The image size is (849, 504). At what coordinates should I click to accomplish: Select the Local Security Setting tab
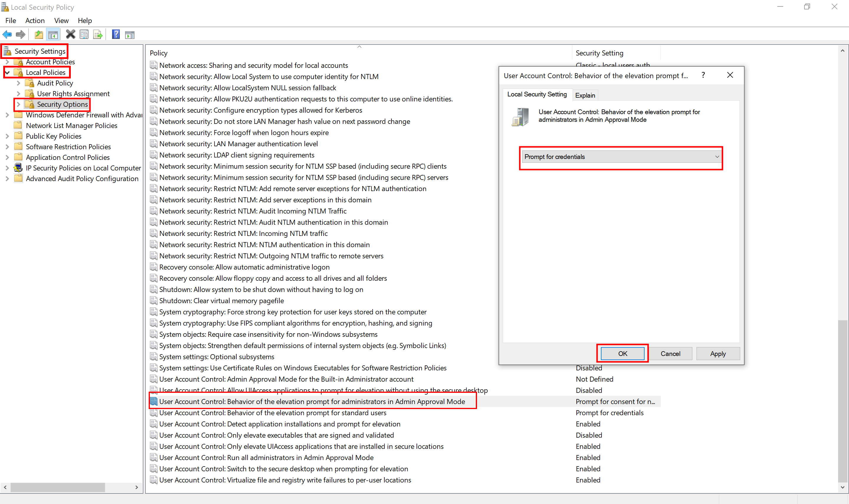click(x=537, y=94)
